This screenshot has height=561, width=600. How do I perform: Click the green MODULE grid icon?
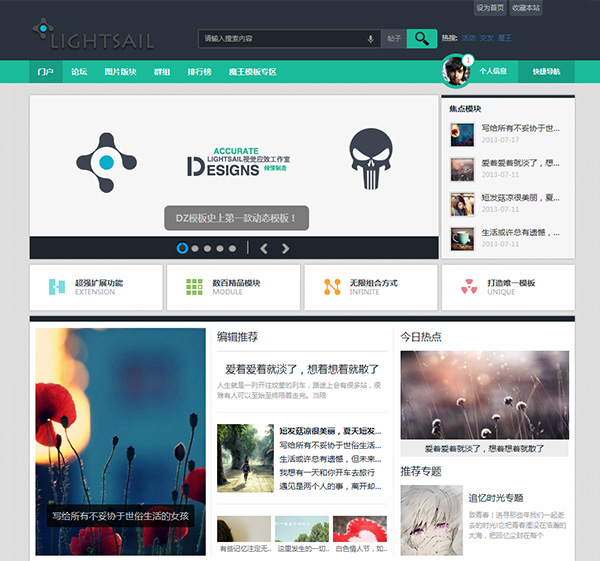(194, 287)
